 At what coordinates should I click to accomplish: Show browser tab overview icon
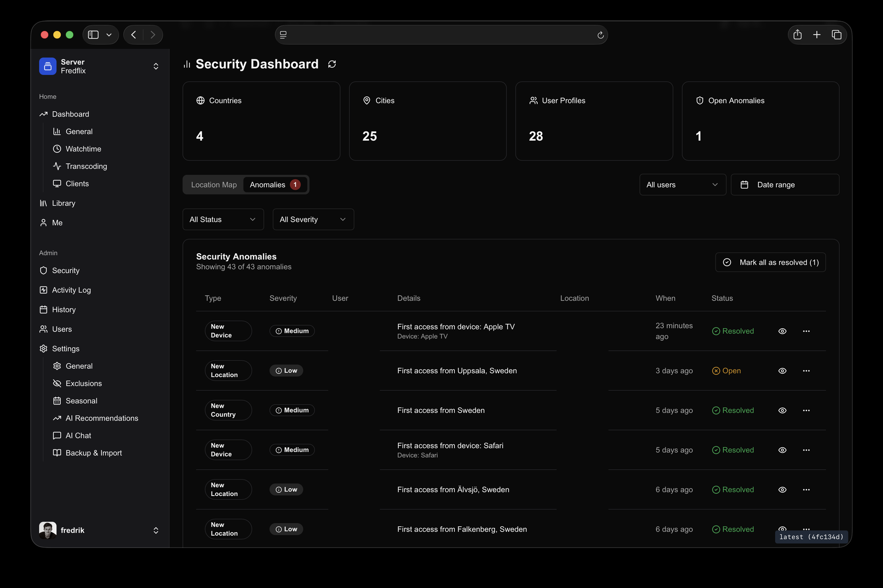(837, 34)
